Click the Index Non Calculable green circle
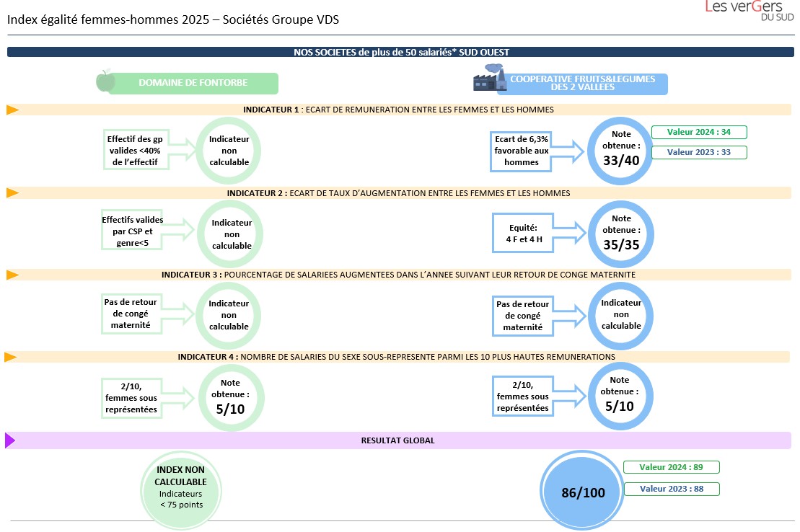The width and height of the screenshot is (800, 532). click(x=181, y=488)
